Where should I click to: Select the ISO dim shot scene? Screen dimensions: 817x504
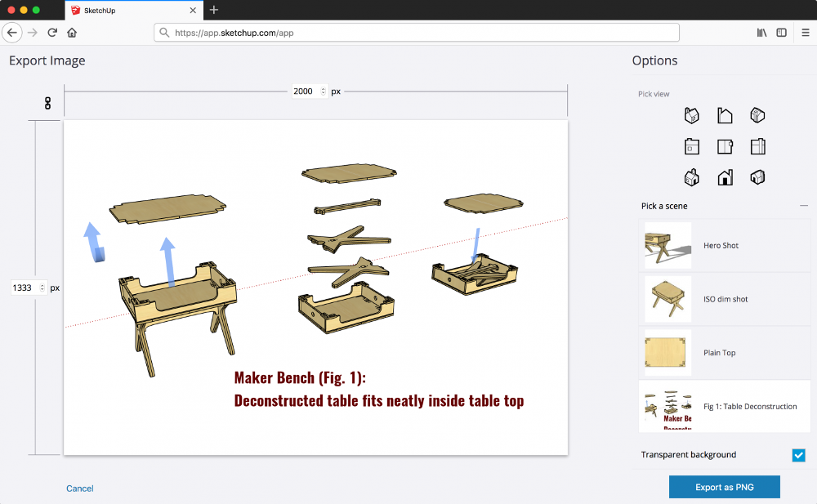(724, 299)
